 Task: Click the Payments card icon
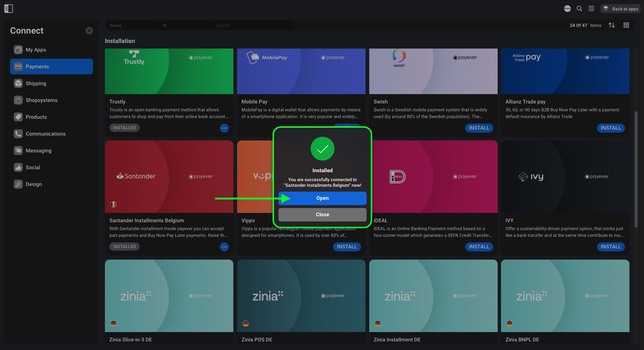point(18,66)
